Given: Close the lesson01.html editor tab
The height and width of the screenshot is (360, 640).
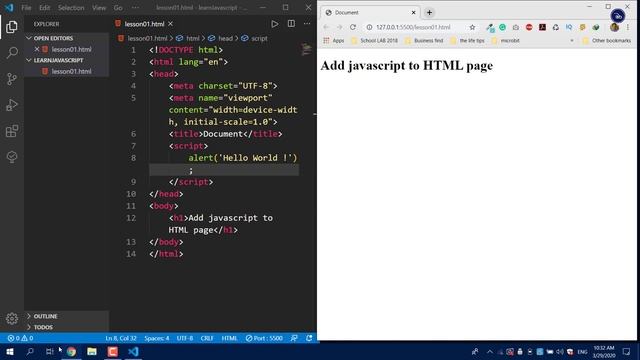Looking at the screenshot, I should click(x=171, y=24).
